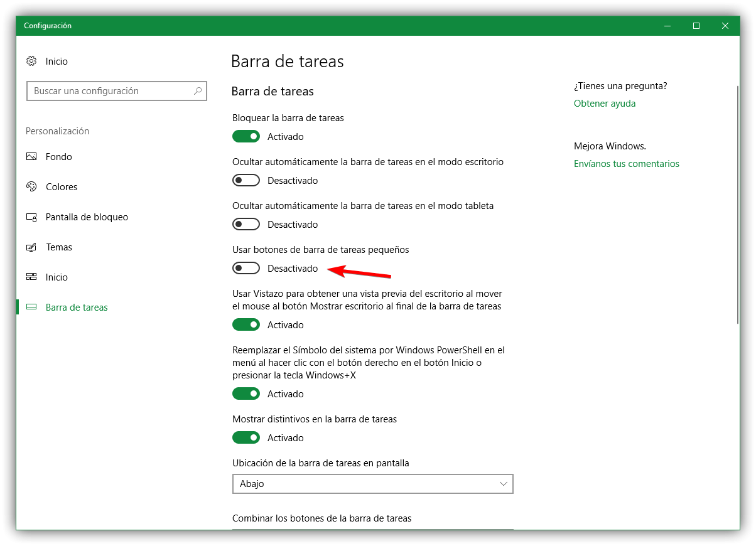Click the Fondo picture icon in sidebar
The image size is (756, 546).
(31, 157)
